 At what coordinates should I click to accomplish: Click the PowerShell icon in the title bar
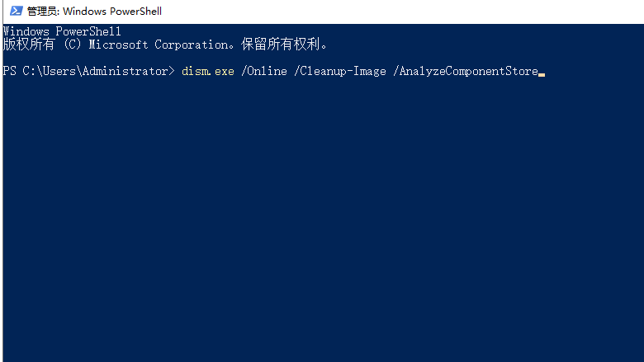tap(12, 12)
